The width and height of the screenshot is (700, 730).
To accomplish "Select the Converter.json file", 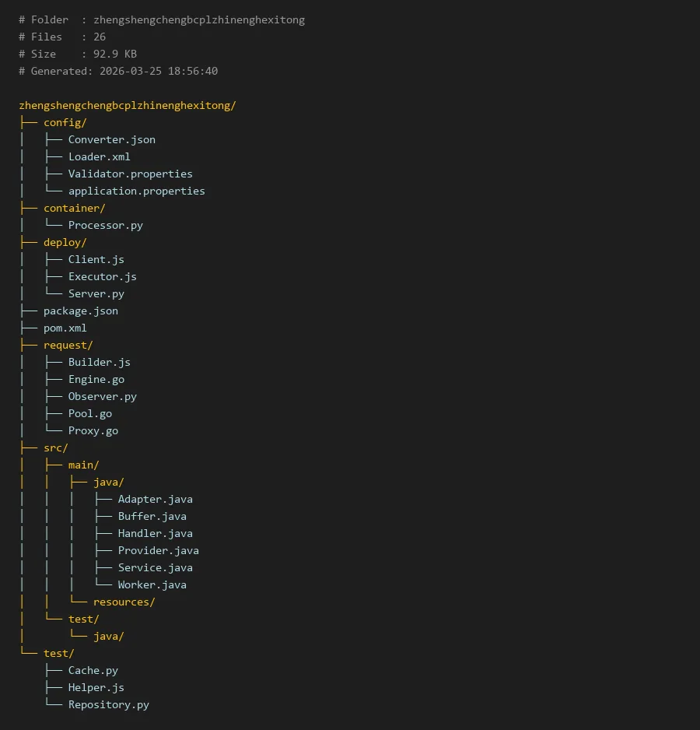I will point(111,139).
